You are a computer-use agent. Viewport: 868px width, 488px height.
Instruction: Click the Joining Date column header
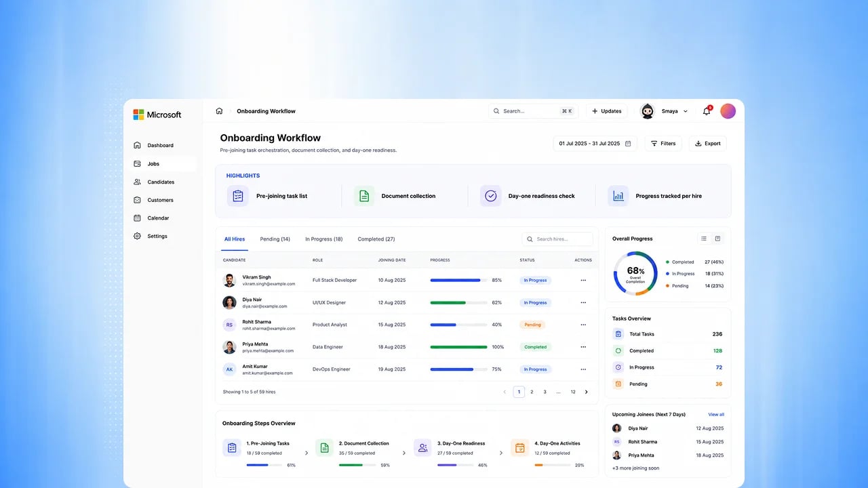pyautogui.click(x=391, y=260)
